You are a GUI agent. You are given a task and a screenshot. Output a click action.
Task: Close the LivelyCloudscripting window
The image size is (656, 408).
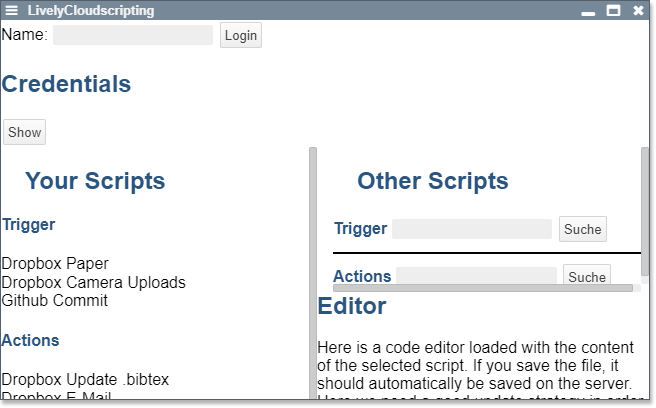click(638, 11)
